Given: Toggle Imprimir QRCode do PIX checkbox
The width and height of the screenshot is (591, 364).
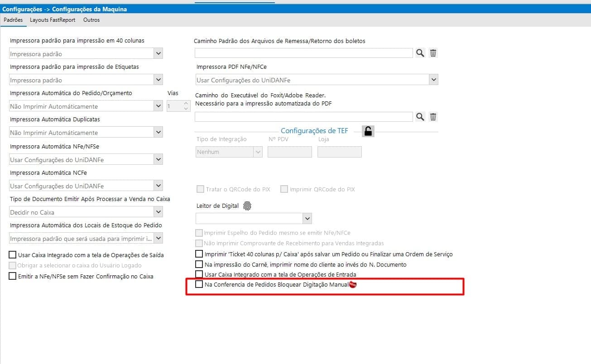Looking at the screenshot, I should [x=284, y=189].
